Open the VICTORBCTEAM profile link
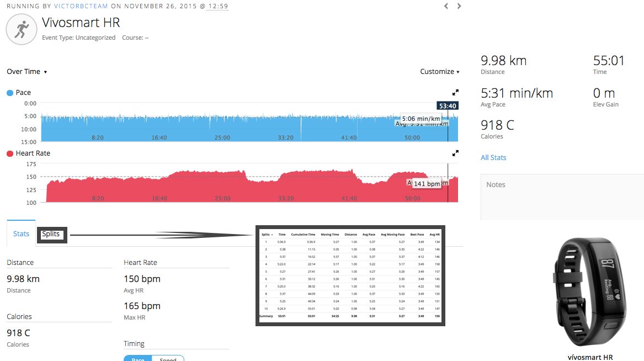 81,6
